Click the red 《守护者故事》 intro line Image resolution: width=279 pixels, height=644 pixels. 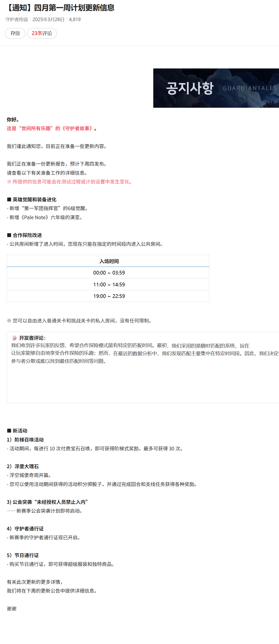pyautogui.click(x=52, y=129)
